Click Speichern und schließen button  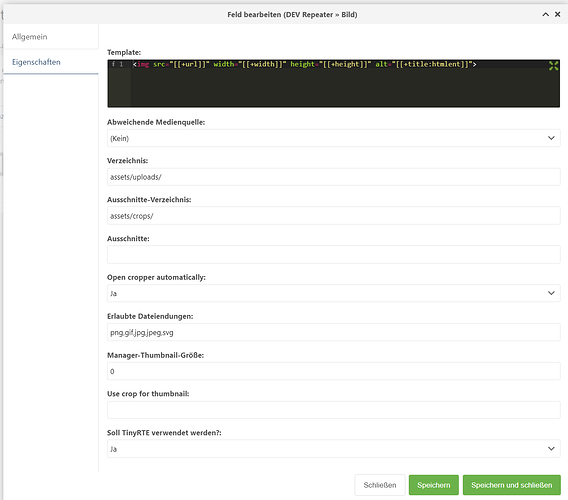511,485
